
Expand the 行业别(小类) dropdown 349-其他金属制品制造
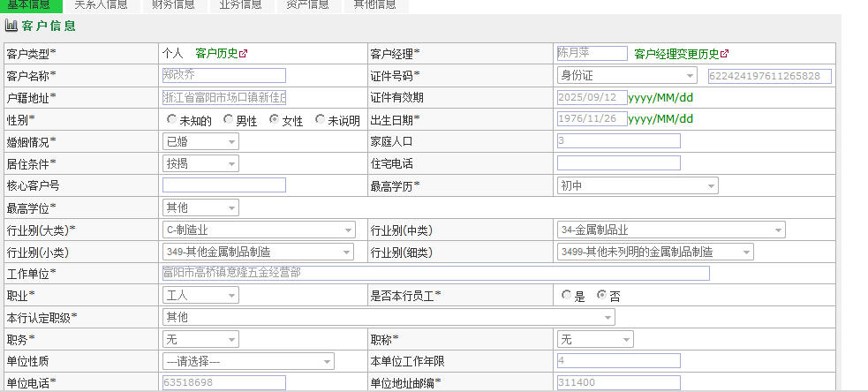[x=258, y=252]
